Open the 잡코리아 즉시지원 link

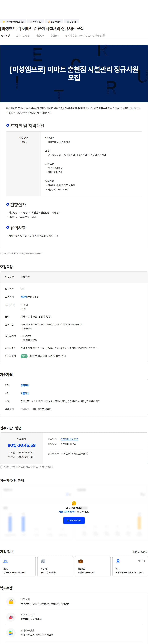tap(70, 439)
